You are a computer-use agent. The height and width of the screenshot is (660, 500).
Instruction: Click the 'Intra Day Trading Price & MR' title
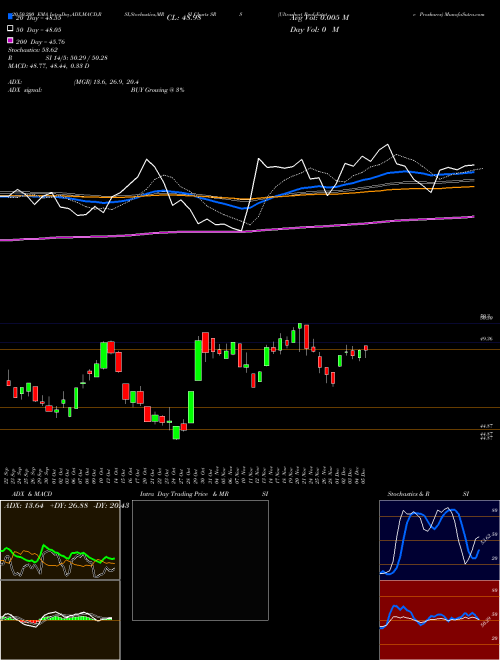184,494
